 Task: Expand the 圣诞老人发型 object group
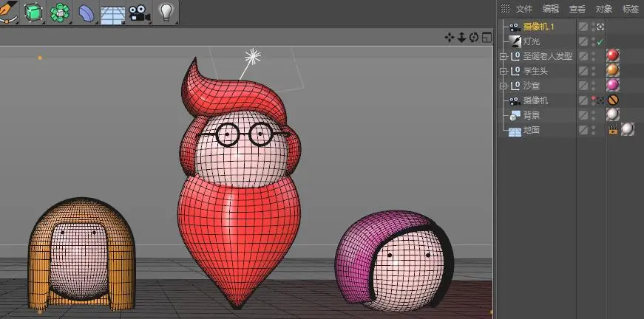[x=504, y=56]
